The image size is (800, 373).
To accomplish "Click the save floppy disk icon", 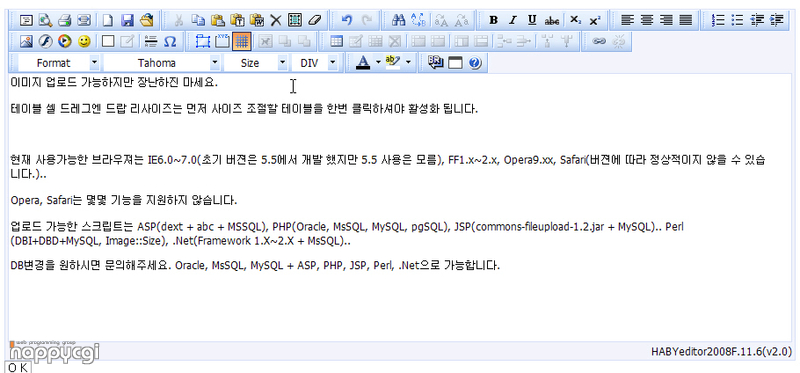I will pos(127,20).
